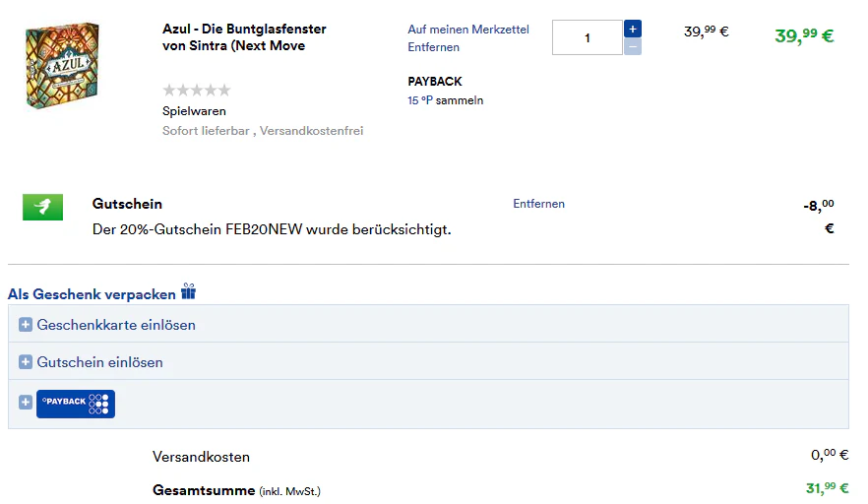868x504 pixels.
Task: Remove the applied Gutschein voucher
Action: [x=538, y=204]
